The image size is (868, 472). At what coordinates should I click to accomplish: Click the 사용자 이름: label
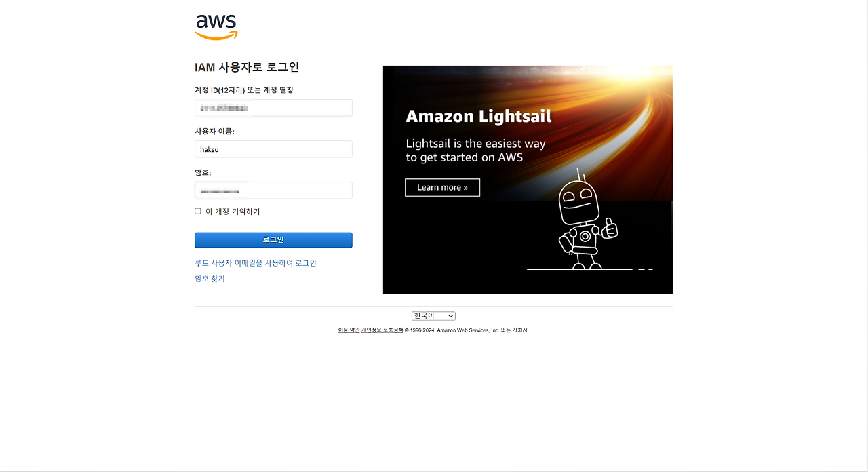click(214, 132)
